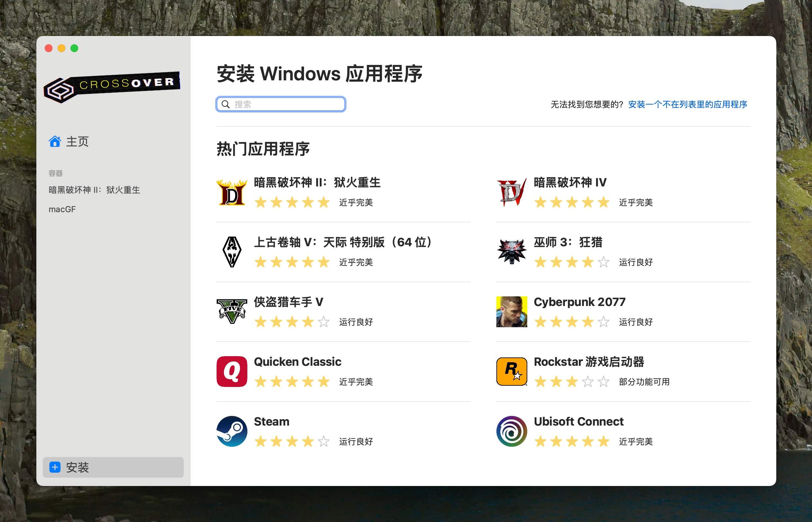Click the Rockstar 游戏启动器 icon
812x522 pixels.
[512, 371]
